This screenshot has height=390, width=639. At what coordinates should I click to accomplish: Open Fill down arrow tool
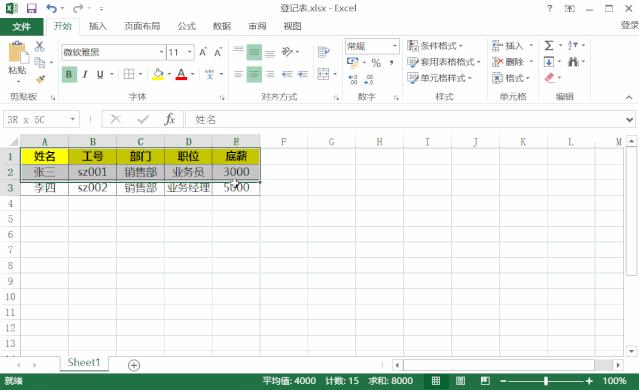coord(549,62)
